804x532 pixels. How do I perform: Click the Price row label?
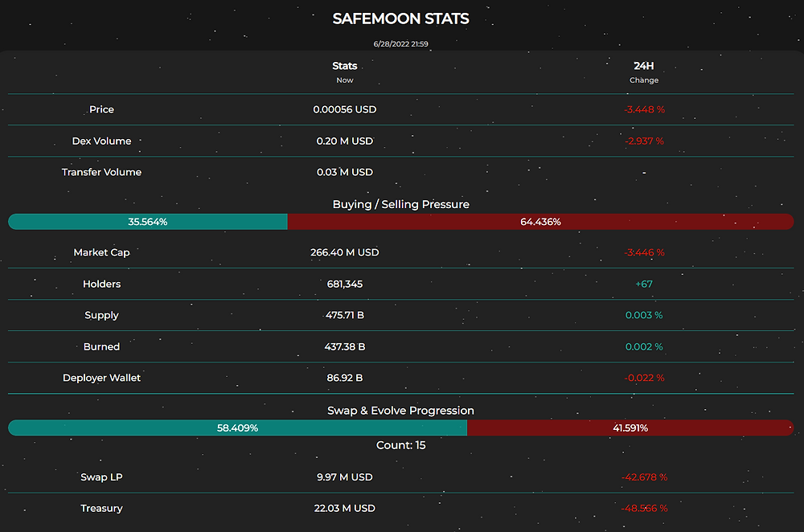[x=101, y=109]
